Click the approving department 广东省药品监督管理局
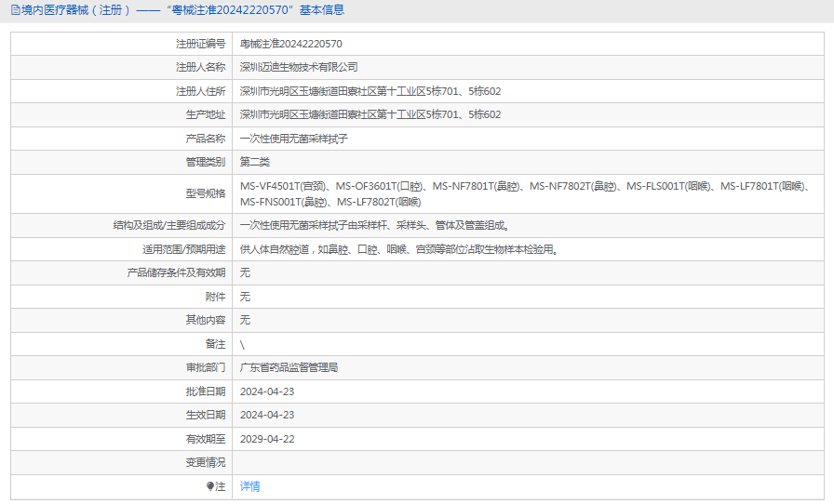Screen dimensions: 834x504 (289, 367)
